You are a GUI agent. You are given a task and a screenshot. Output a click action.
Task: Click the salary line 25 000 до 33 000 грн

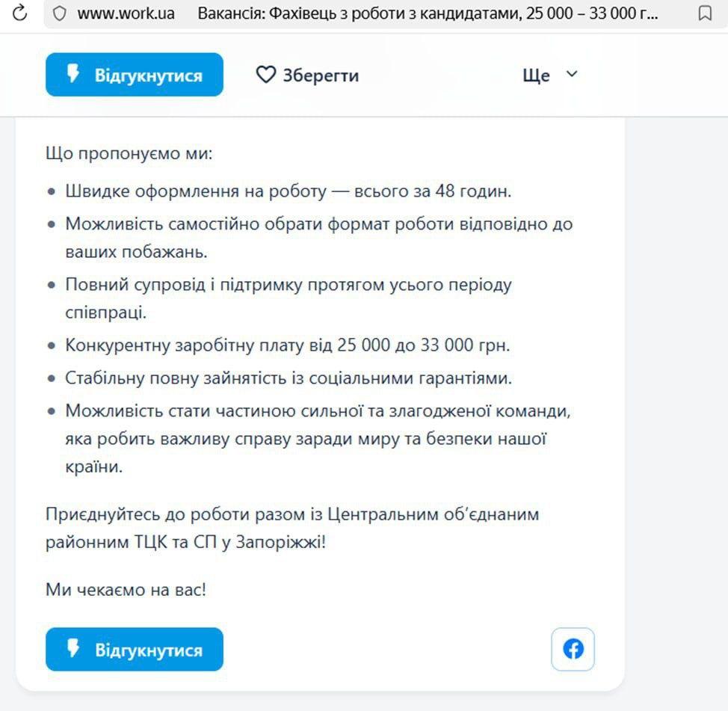click(x=287, y=345)
